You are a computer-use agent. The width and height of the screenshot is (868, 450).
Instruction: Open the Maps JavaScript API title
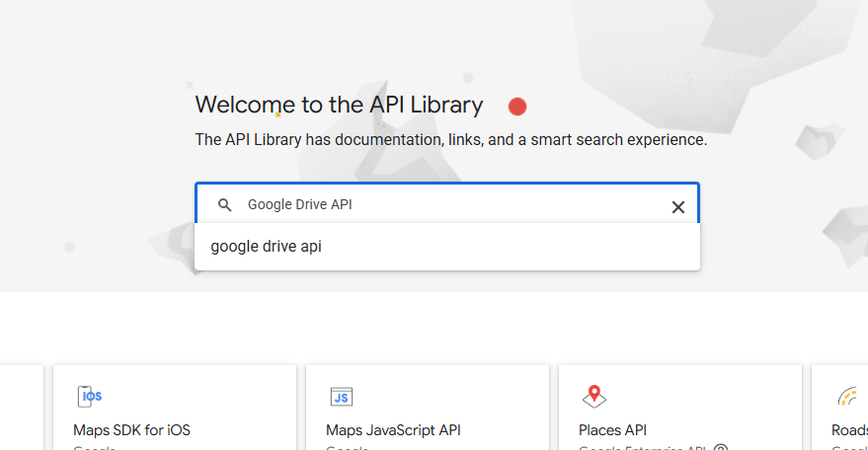pos(393,430)
